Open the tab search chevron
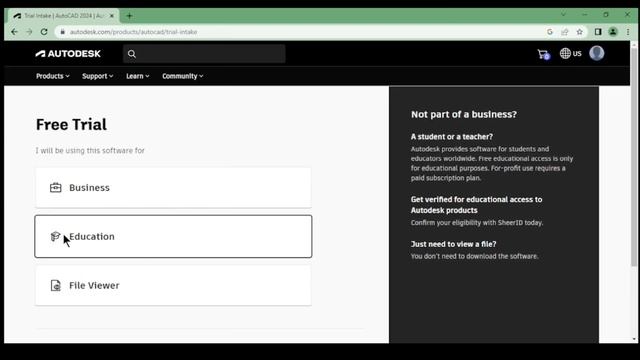 tap(563, 14)
